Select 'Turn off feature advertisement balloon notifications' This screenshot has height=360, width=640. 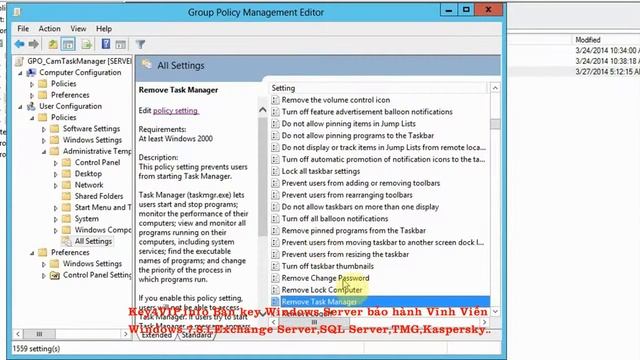tap(367, 112)
